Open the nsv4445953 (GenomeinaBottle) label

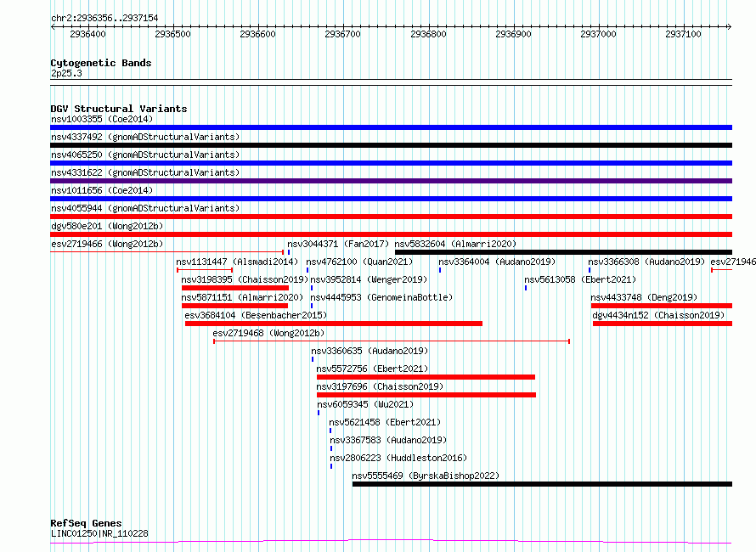[382, 297]
